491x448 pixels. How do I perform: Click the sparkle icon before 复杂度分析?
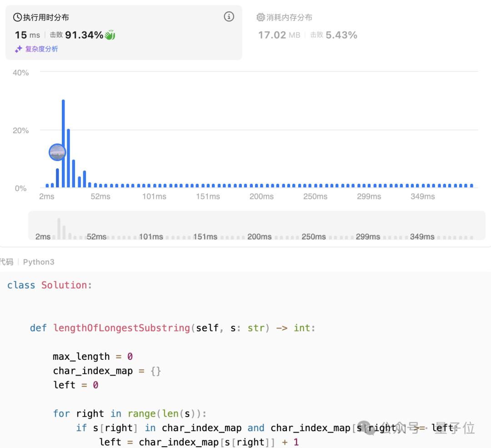18,49
